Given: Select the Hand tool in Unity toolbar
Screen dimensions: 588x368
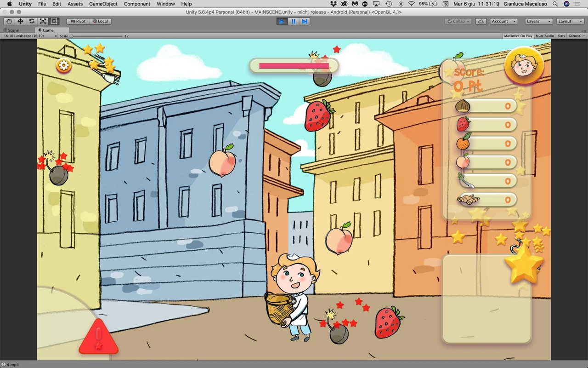Looking at the screenshot, I should click(x=9, y=21).
